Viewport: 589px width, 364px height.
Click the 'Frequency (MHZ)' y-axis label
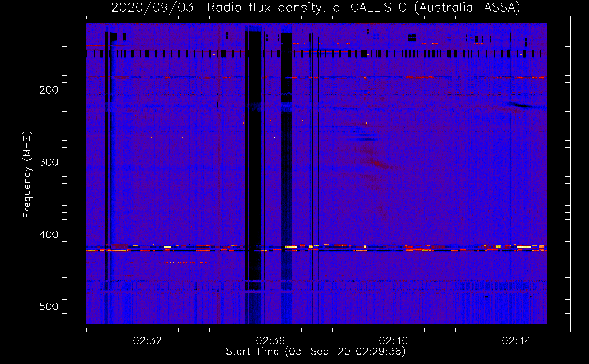point(27,175)
